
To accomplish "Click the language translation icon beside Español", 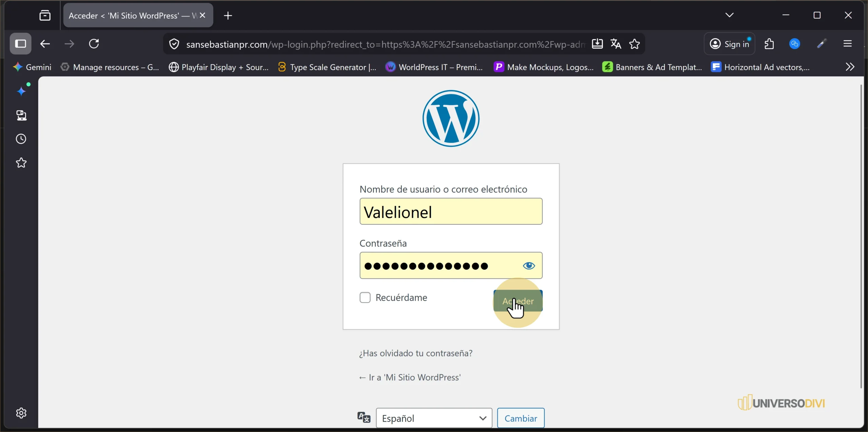I will pyautogui.click(x=364, y=417).
